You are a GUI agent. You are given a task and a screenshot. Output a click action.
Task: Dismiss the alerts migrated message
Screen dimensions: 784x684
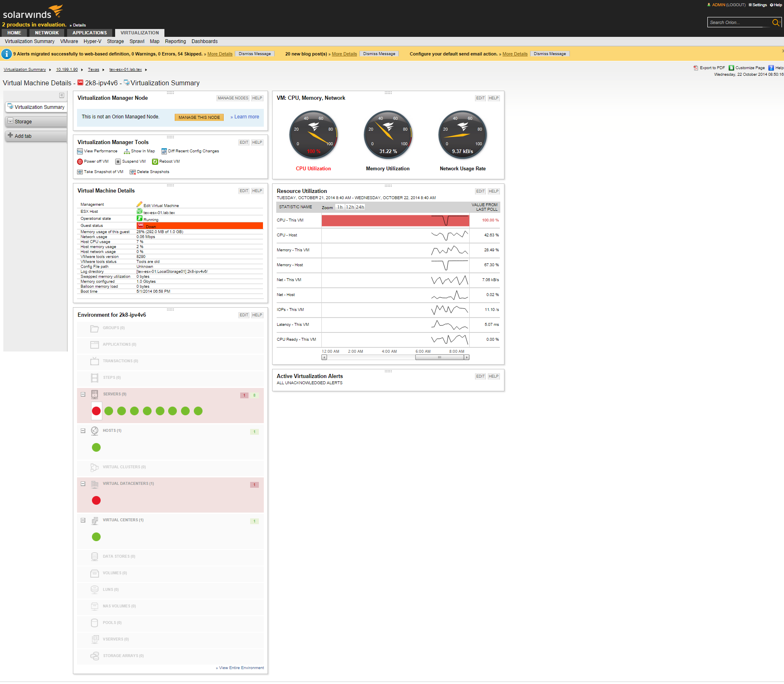(255, 54)
